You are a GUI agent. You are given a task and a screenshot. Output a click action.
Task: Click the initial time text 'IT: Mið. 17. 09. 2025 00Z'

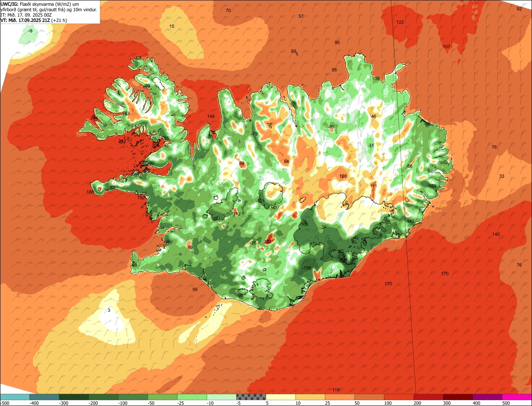point(26,15)
